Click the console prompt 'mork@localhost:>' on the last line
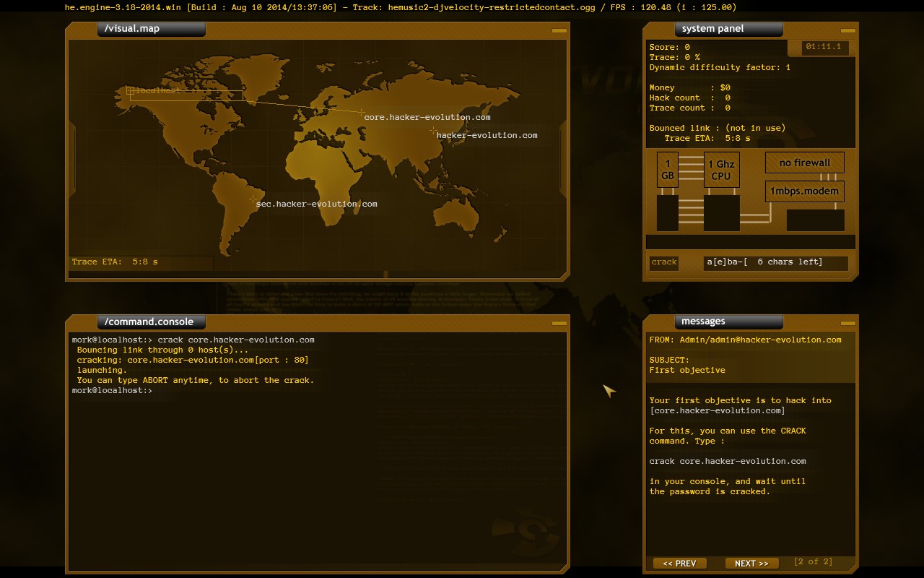 [x=113, y=390]
